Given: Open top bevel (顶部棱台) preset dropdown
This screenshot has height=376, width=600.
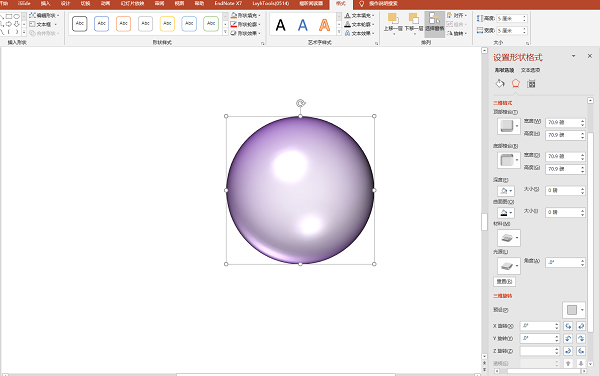Looking at the screenshot, I should click(x=509, y=126).
